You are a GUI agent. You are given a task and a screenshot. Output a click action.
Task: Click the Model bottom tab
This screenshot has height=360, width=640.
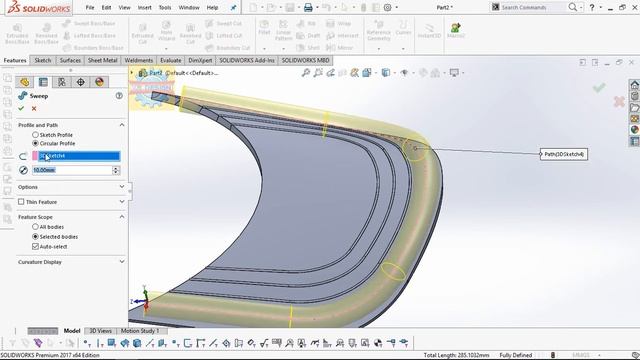[x=72, y=331]
